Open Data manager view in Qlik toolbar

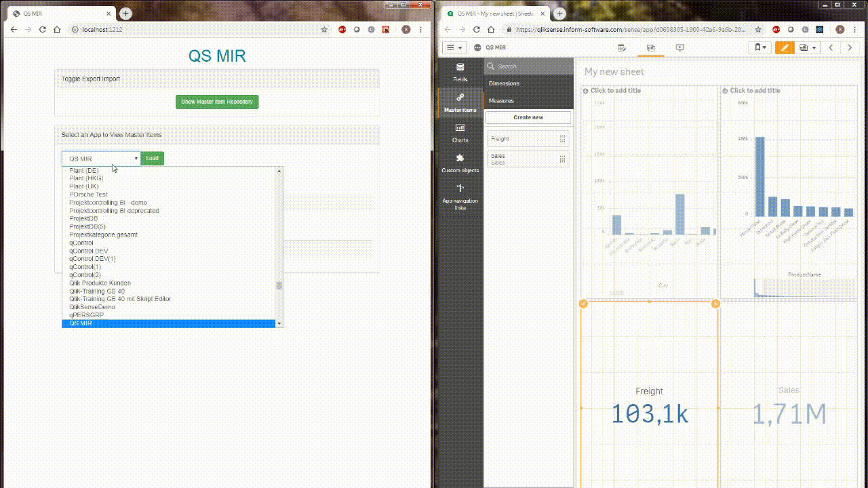pos(622,47)
